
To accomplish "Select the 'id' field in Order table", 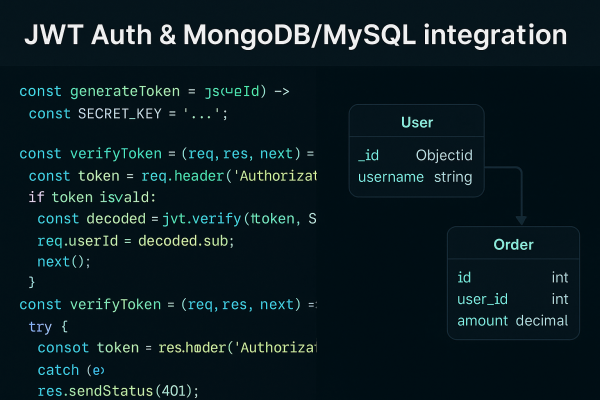I will point(464,278).
